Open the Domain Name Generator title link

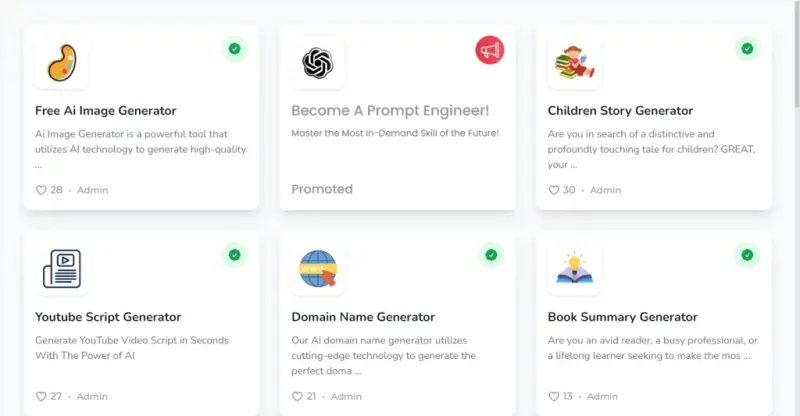click(x=363, y=317)
